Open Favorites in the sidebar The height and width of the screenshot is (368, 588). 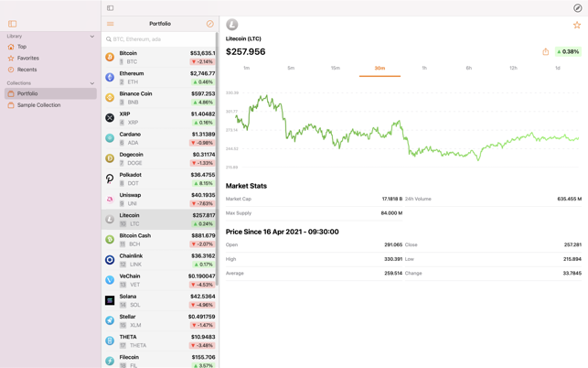click(x=50, y=59)
